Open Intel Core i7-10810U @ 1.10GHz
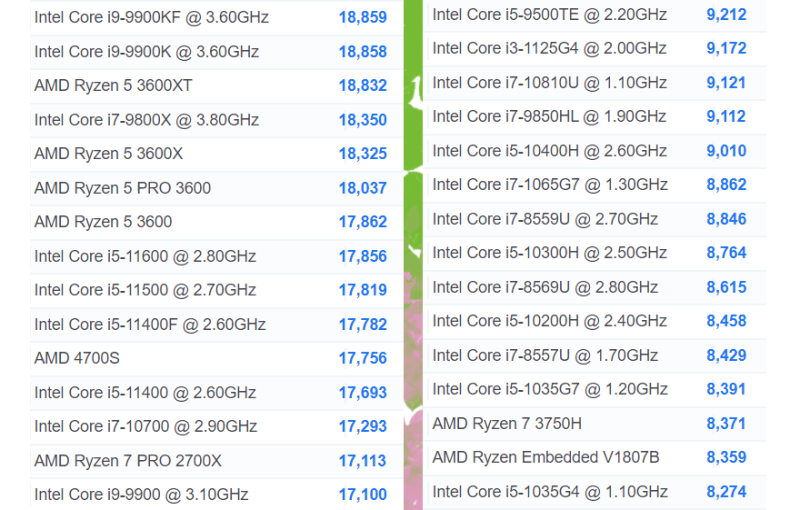 [549, 83]
